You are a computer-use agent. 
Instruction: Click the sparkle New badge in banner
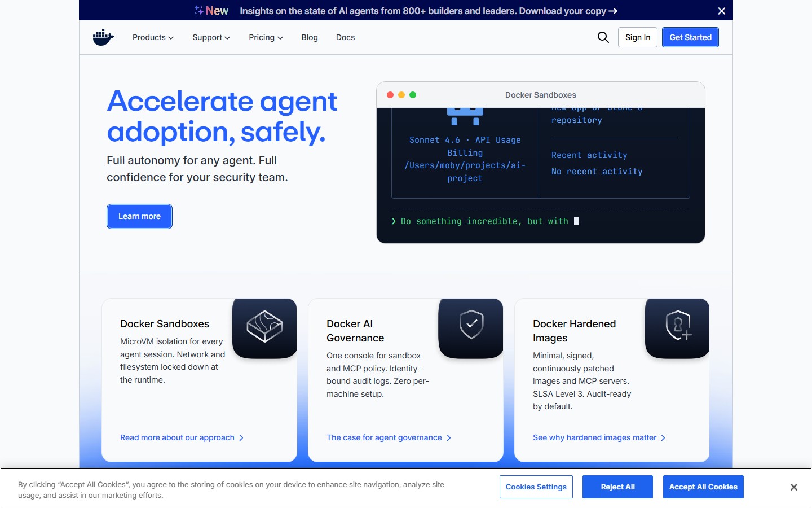tap(211, 11)
